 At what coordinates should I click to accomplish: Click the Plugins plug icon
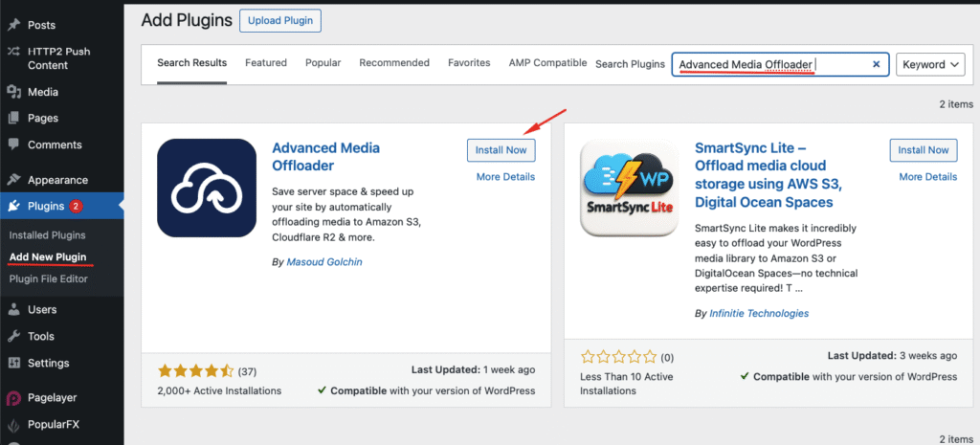tap(13, 207)
